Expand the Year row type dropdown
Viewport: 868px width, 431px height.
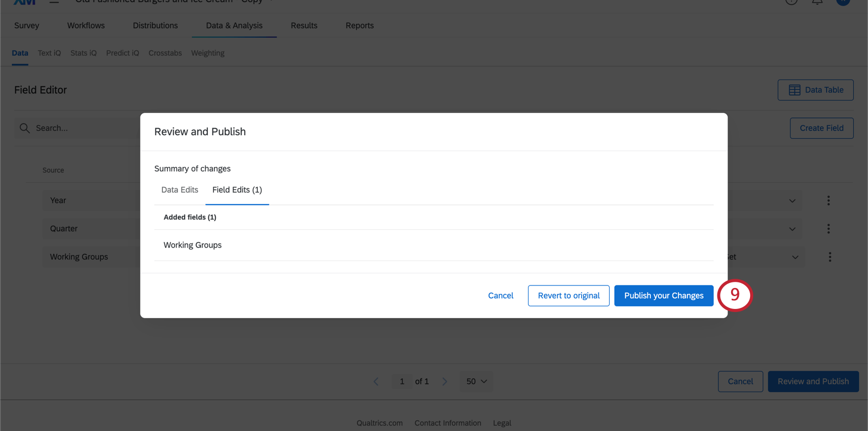point(792,201)
